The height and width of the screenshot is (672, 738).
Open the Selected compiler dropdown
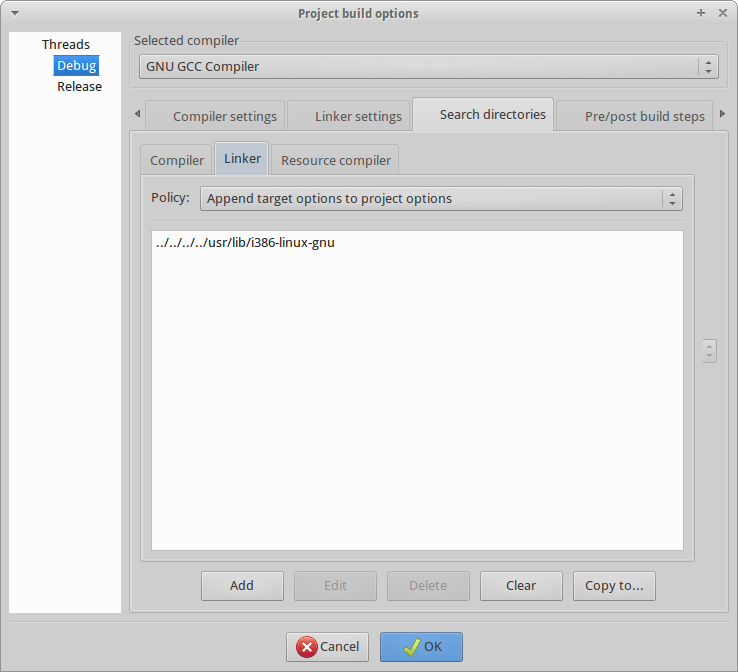pos(428,67)
